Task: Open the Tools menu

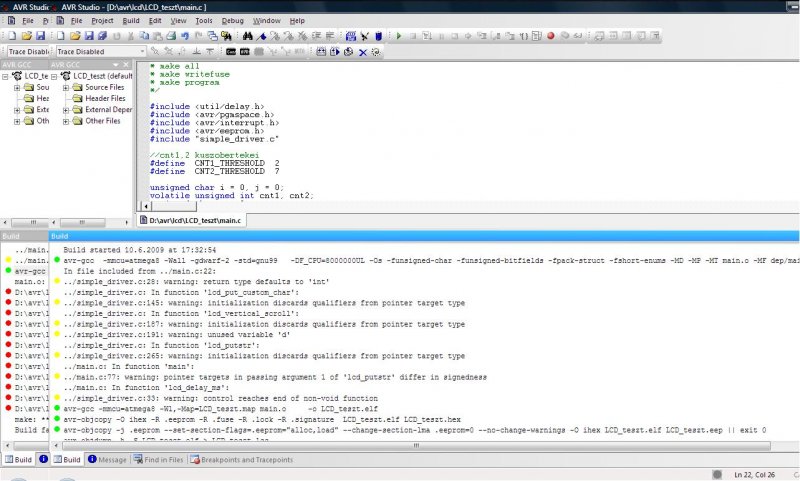Action: [x=204, y=20]
